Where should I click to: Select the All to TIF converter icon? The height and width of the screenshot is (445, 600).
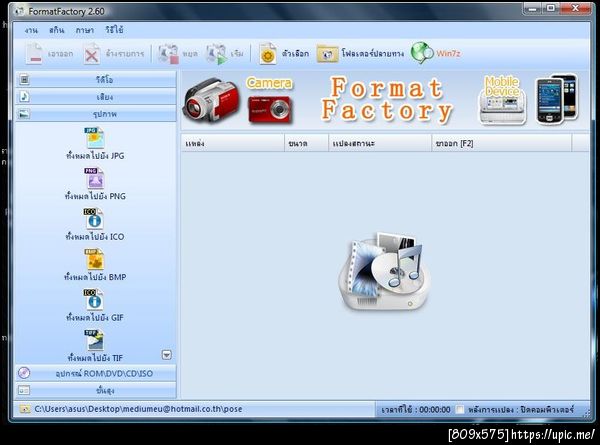coord(94,340)
